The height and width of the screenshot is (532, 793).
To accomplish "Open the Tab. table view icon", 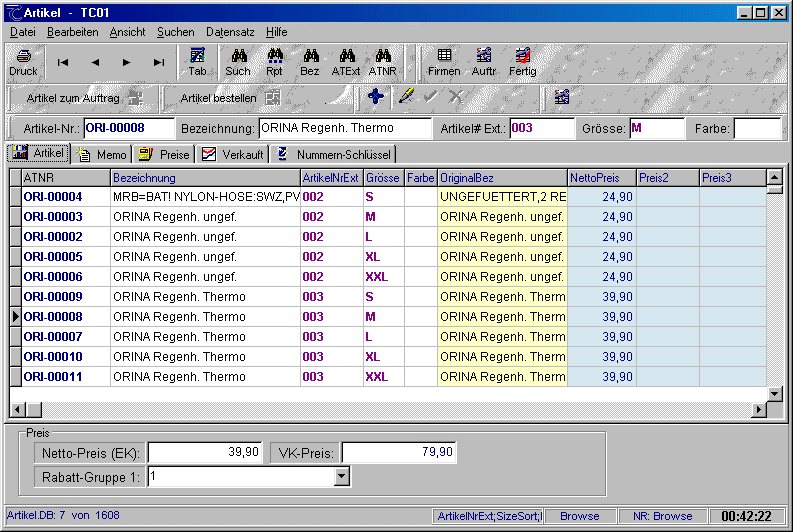I will click(x=198, y=62).
